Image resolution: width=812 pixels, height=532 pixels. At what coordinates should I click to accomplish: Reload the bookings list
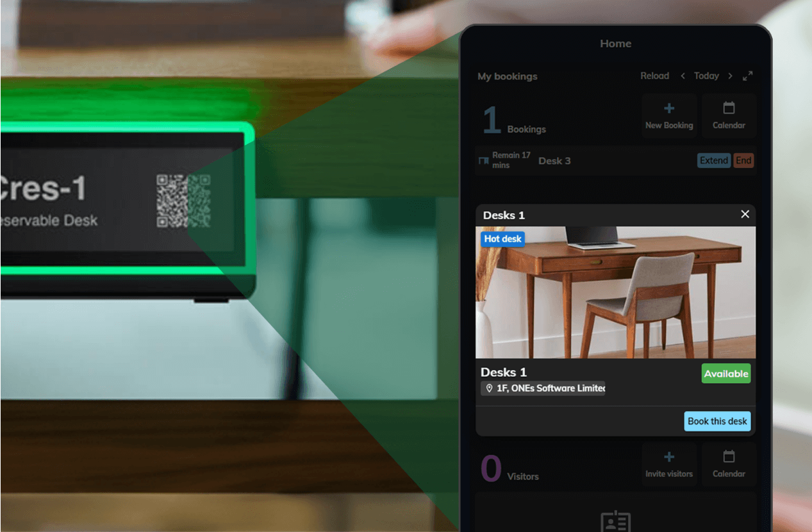[x=654, y=76]
